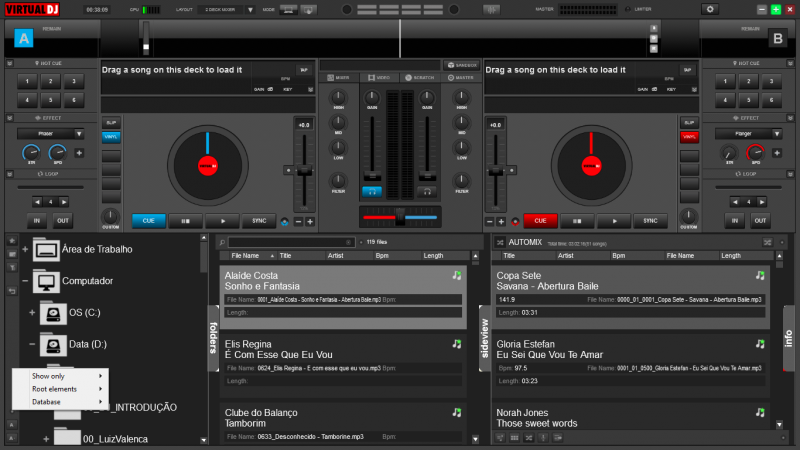
Task: Open settings with the gear icon
Action: click(x=710, y=9)
